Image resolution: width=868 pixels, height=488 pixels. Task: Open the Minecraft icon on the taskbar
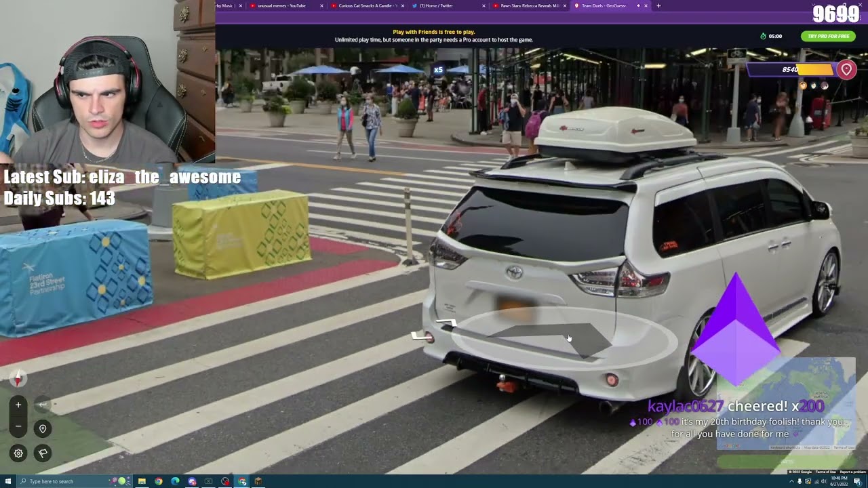click(258, 481)
